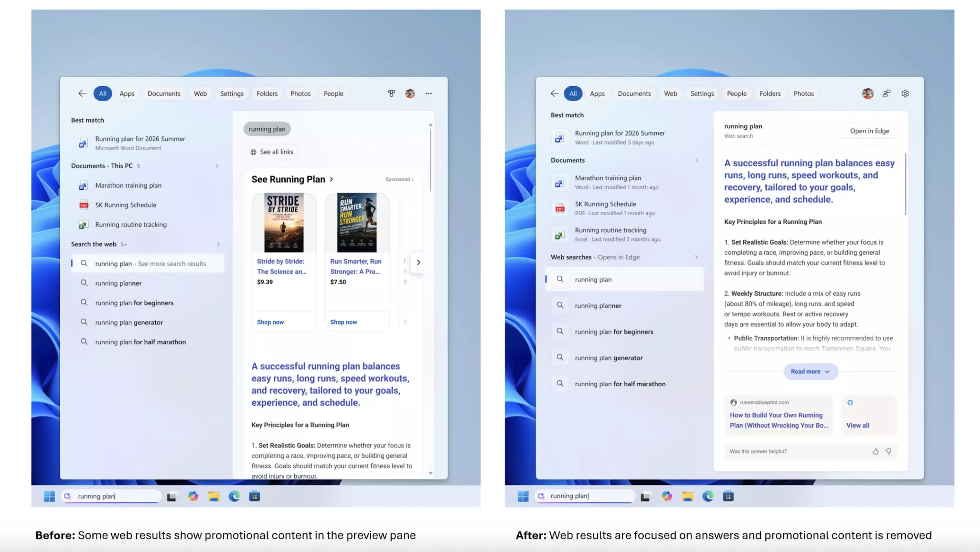Click the scrollbar in the After answer pane
This screenshot has width=980, height=552.
(905, 184)
